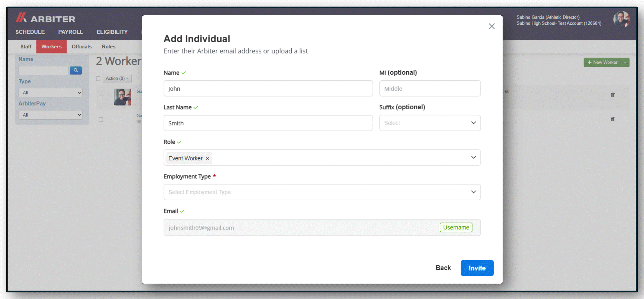The width and height of the screenshot is (644, 299).
Task: Close the Add Individual dialog with the X
Action: tap(492, 26)
